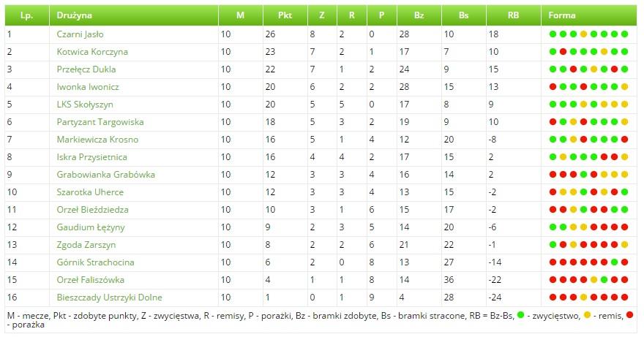The width and height of the screenshot is (644, 337).
Task: Click the 'Drużyna' column header
Action: click(74, 15)
